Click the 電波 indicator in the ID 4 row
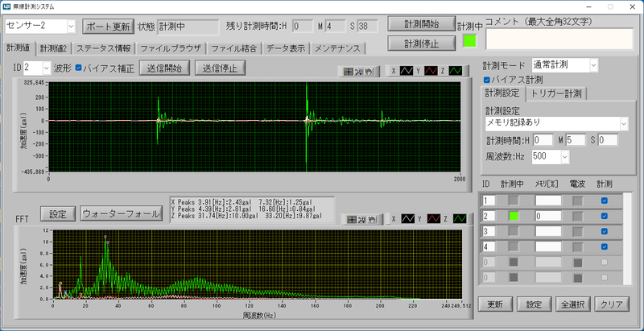 click(578, 246)
